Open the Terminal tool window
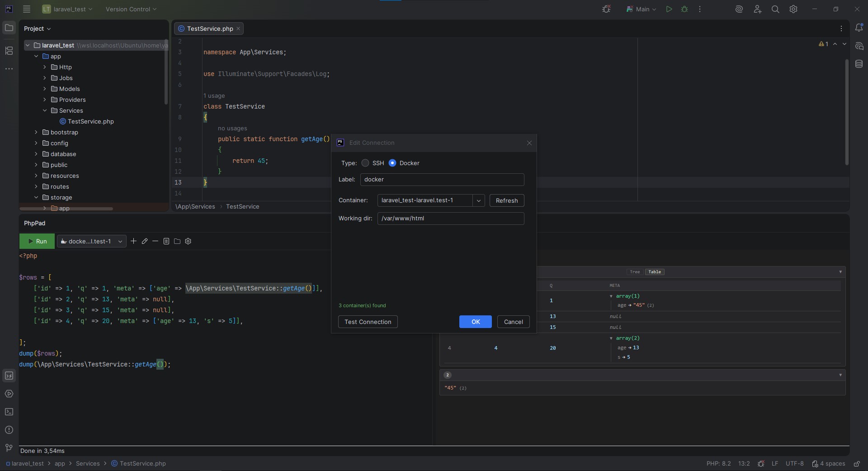The image size is (868, 471). [9, 412]
